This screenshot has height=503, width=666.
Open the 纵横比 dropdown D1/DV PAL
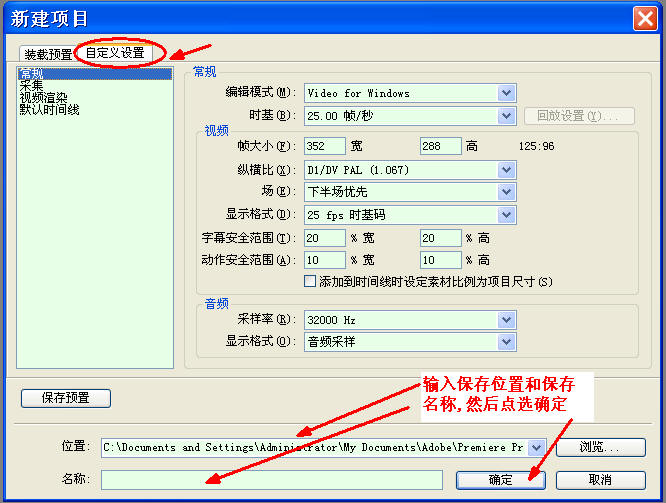410,170
